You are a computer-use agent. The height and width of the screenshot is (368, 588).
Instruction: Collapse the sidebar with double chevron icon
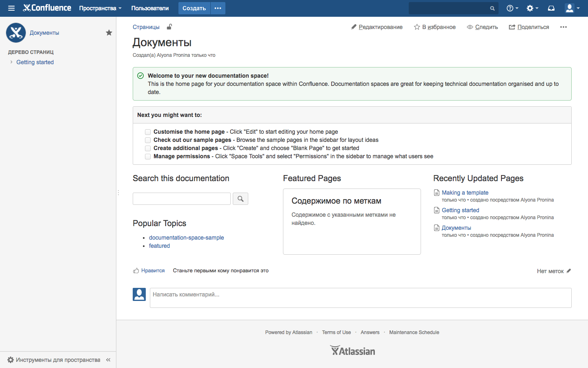click(x=108, y=360)
